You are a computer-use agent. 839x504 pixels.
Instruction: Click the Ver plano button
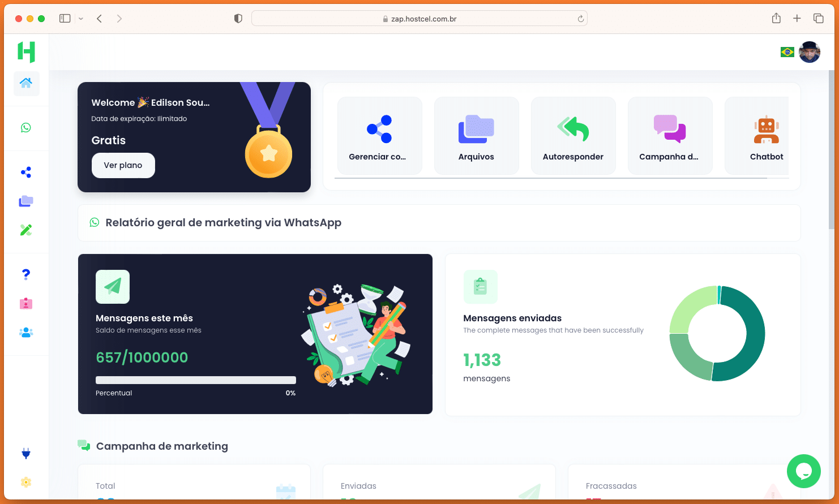[x=123, y=165]
